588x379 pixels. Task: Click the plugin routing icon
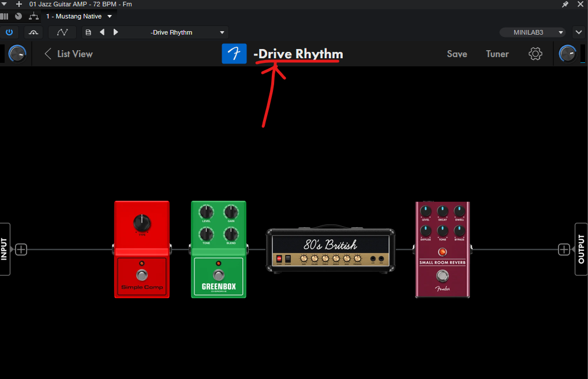(x=34, y=16)
